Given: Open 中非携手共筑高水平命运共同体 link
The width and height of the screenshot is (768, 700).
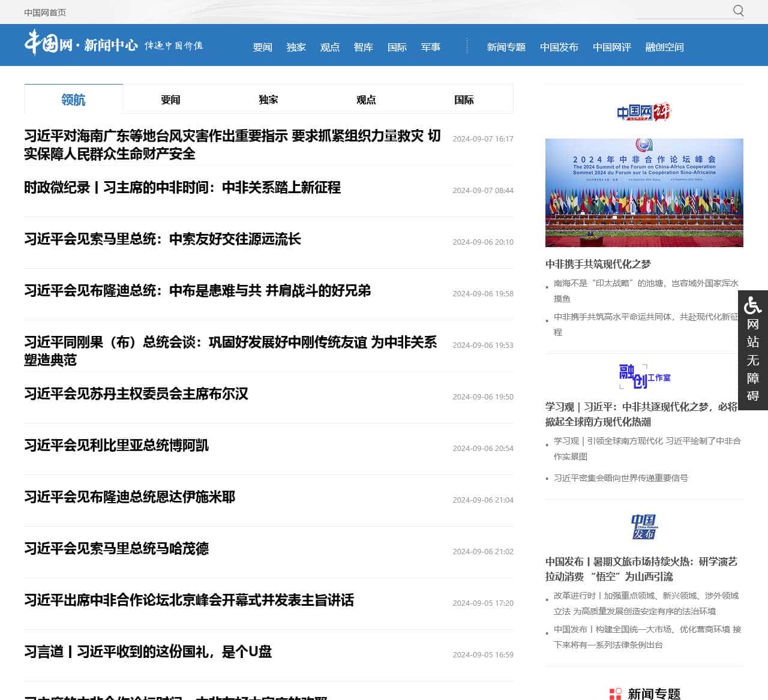Looking at the screenshot, I should [646, 325].
